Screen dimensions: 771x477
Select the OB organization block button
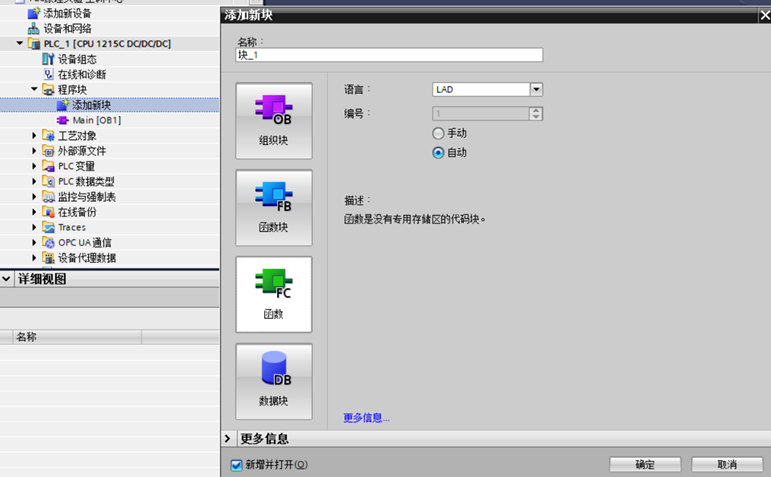tap(274, 121)
